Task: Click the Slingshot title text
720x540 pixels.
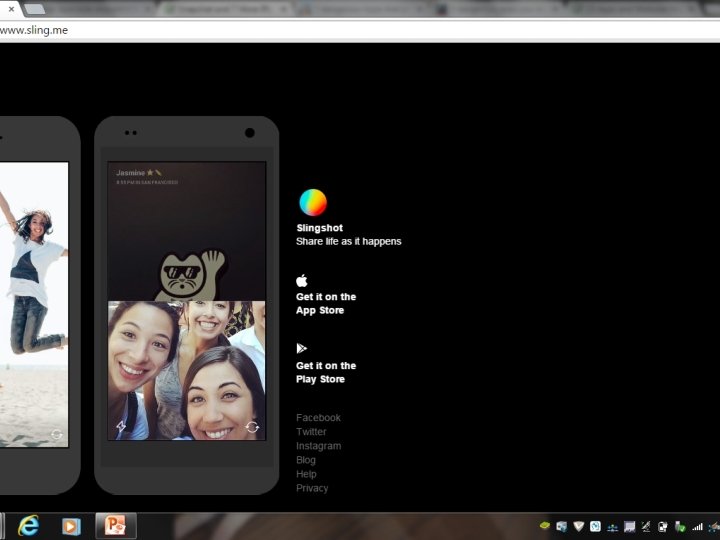Action: click(x=320, y=228)
